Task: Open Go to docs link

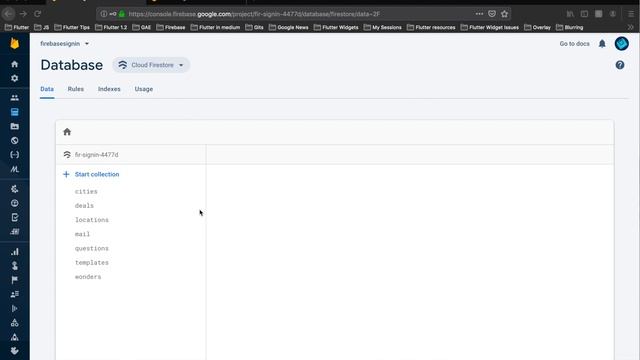Action: click(x=574, y=44)
